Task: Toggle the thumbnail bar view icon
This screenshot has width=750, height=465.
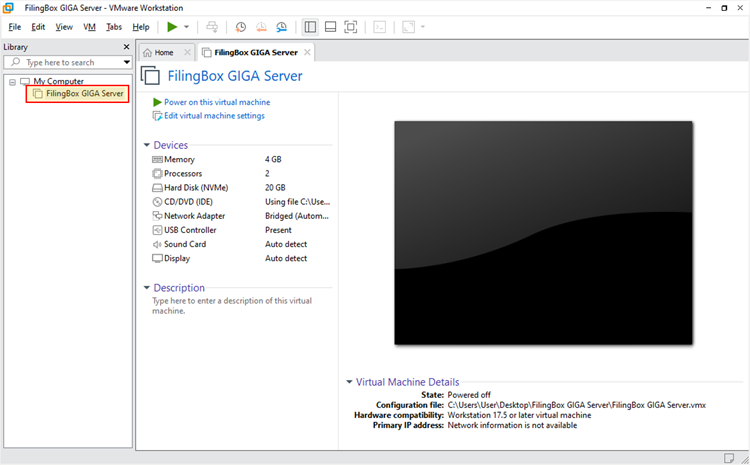Action: [x=331, y=27]
